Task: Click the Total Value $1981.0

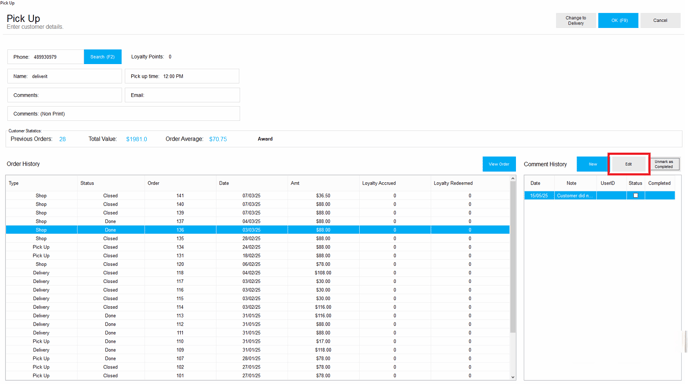Action: click(x=136, y=139)
